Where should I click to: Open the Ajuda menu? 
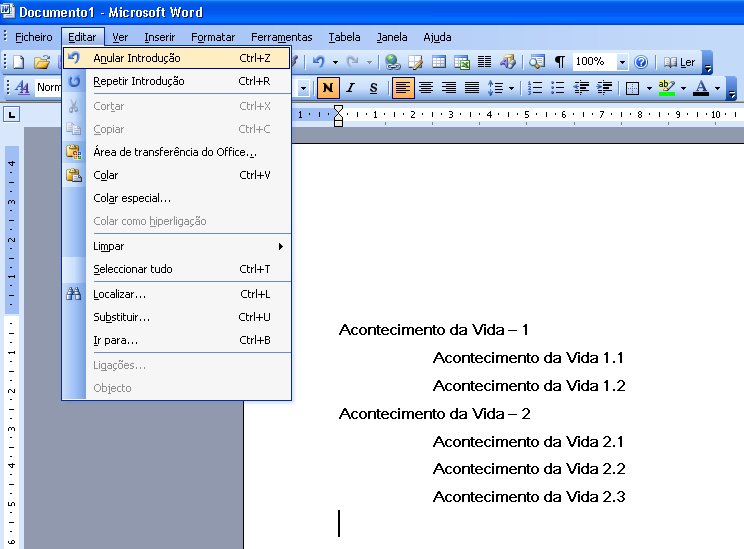coord(437,37)
